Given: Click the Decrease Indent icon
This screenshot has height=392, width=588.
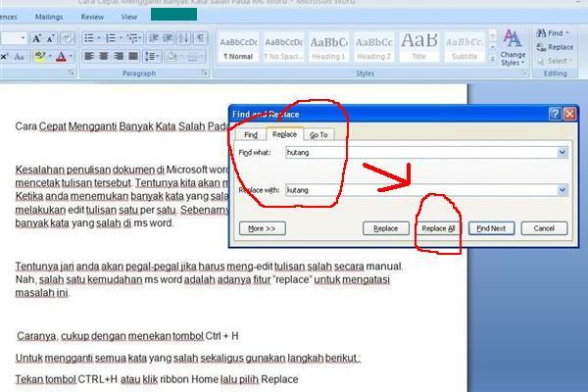Looking at the screenshot, I should point(154,38).
